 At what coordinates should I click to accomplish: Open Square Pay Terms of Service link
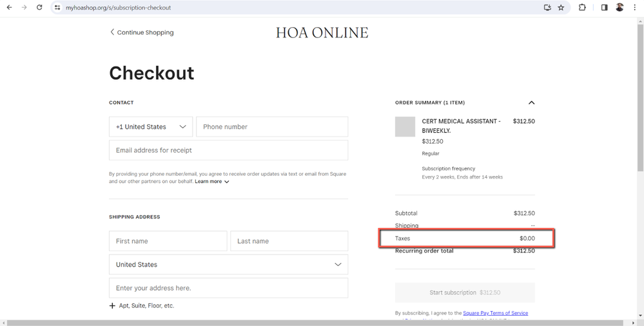click(495, 313)
